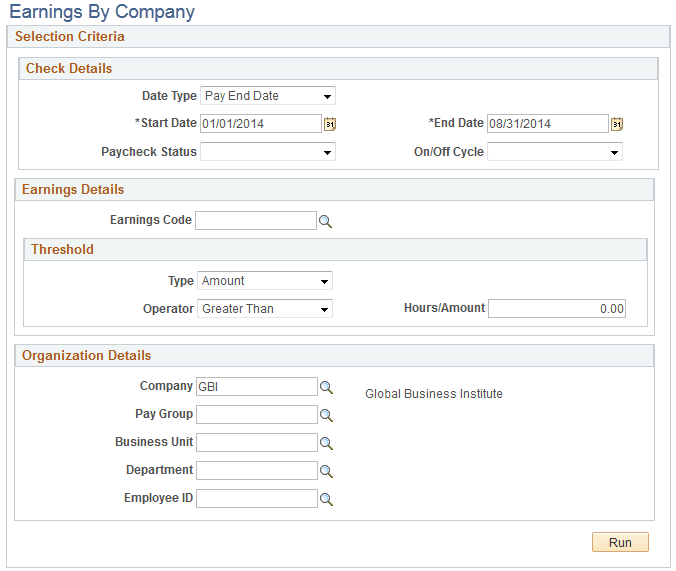Click into the Hours/Amount field
Screen dimensions: 676x571
(557, 309)
